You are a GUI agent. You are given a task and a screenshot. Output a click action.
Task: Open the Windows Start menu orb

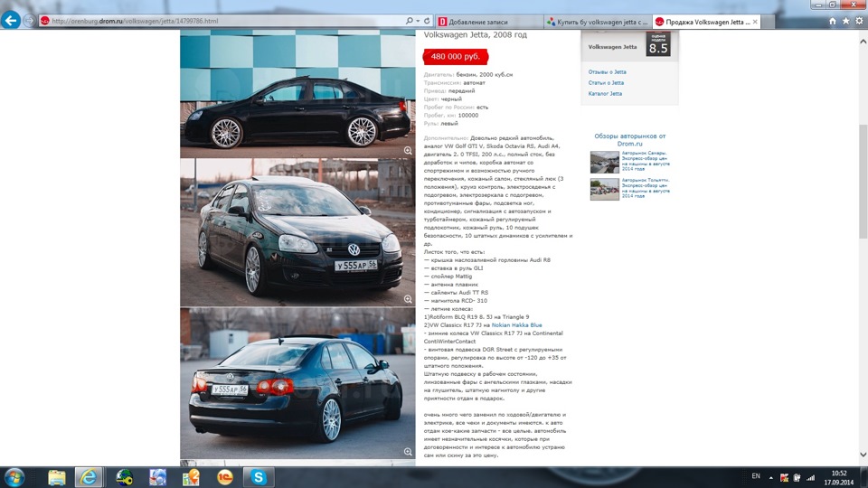tap(14, 477)
